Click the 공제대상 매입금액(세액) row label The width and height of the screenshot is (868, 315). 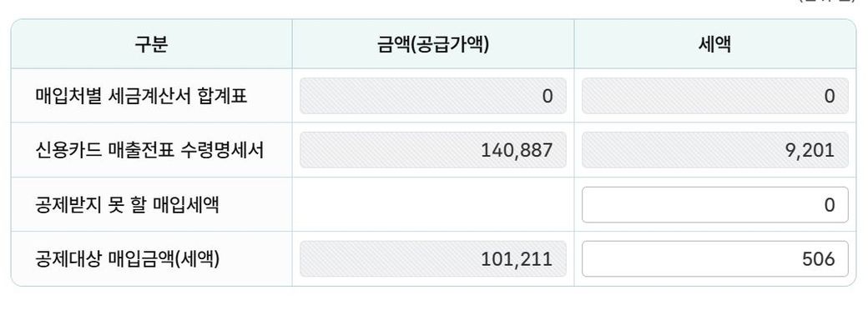click(x=128, y=259)
